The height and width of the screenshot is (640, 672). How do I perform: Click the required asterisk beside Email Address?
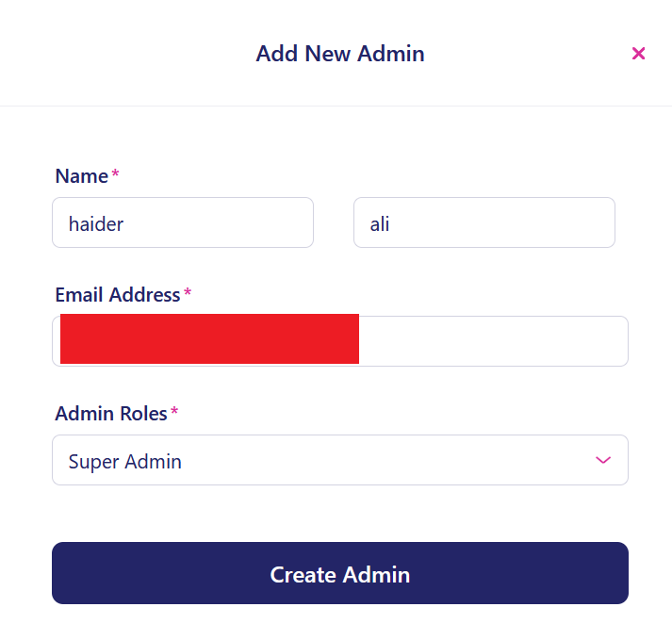click(188, 294)
